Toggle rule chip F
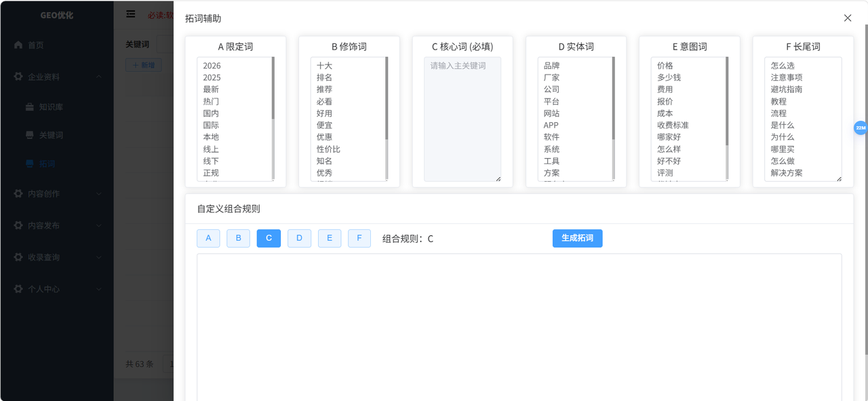 pyautogui.click(x=359, y=238)
